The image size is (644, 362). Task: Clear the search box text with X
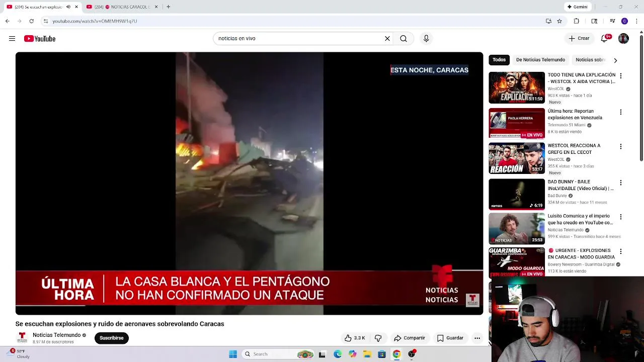click(x=387, y=38)
